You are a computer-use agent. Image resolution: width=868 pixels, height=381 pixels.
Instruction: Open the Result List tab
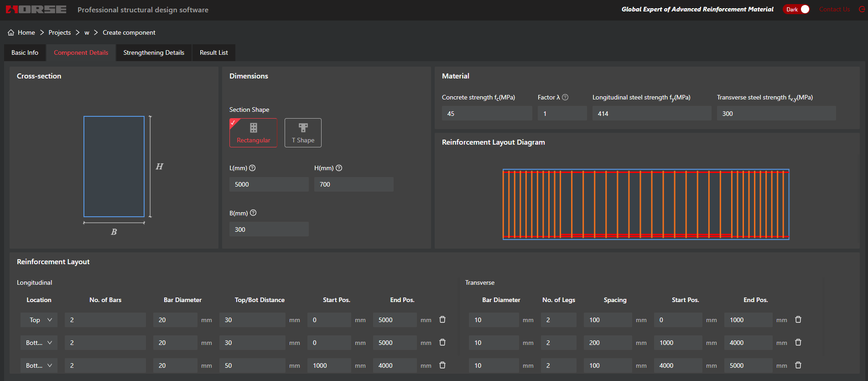point(213,52)
